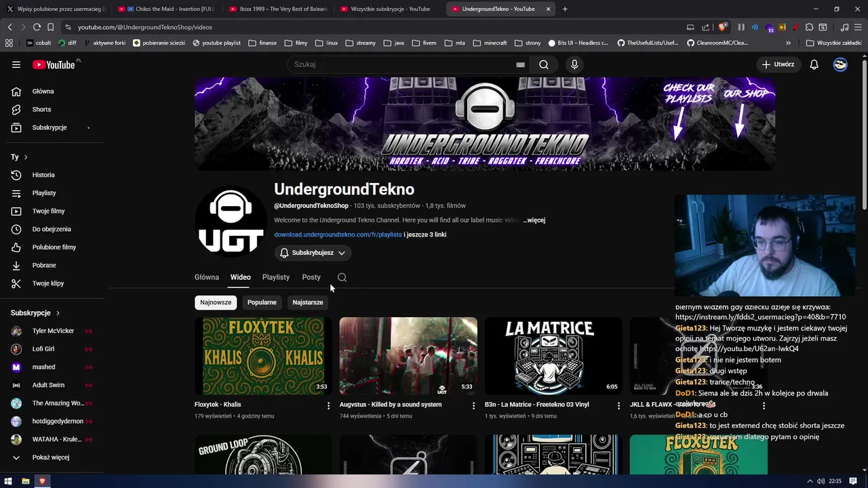
Task: Click the taskbar volume speaker icon
Action: 821,481
